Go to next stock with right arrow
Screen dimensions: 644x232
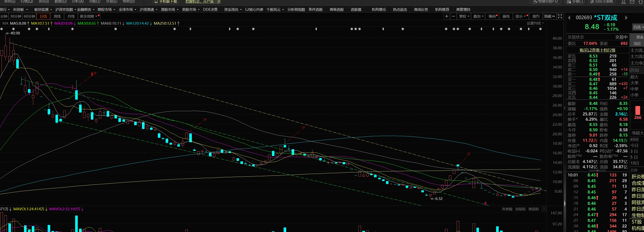(x=626, y=18)
